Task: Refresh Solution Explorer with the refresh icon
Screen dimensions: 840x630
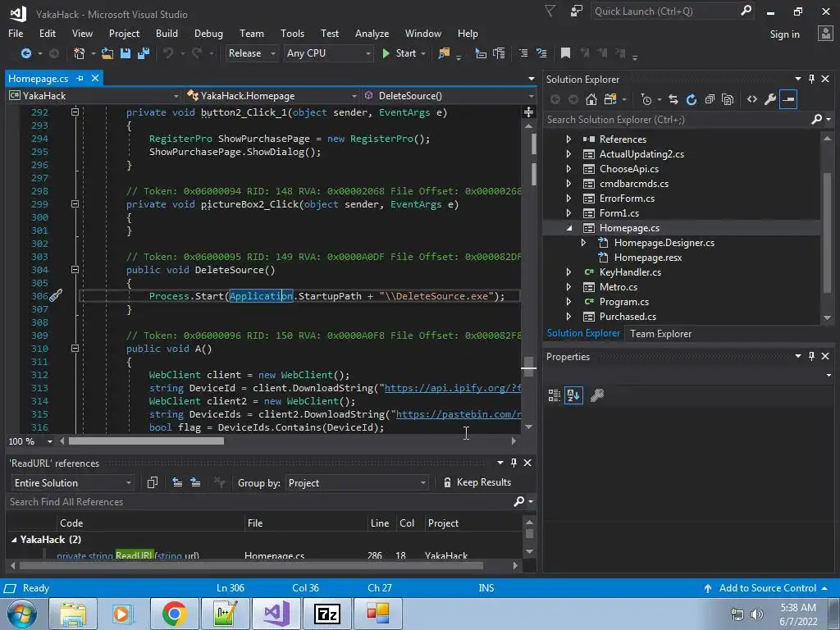Action: 691,99
